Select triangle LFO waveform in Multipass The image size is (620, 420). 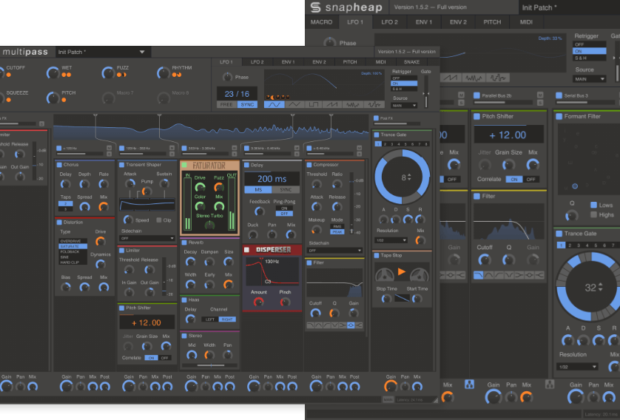click(294, 104)
